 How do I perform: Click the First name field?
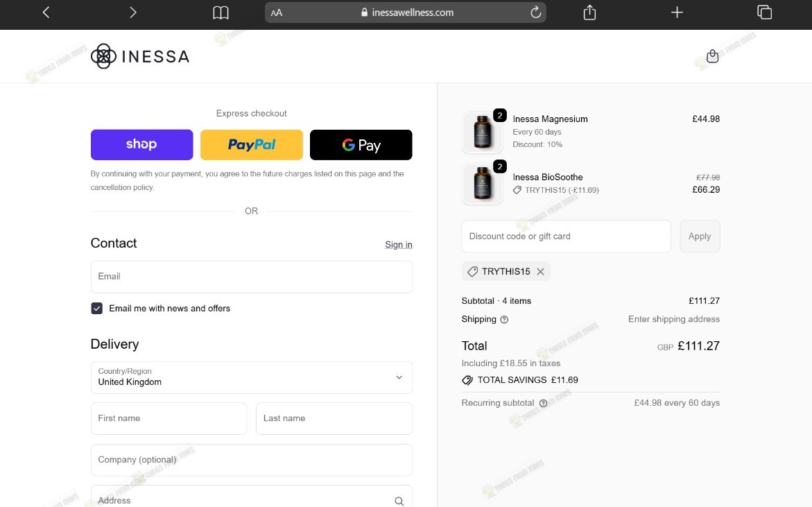point(169,418)
